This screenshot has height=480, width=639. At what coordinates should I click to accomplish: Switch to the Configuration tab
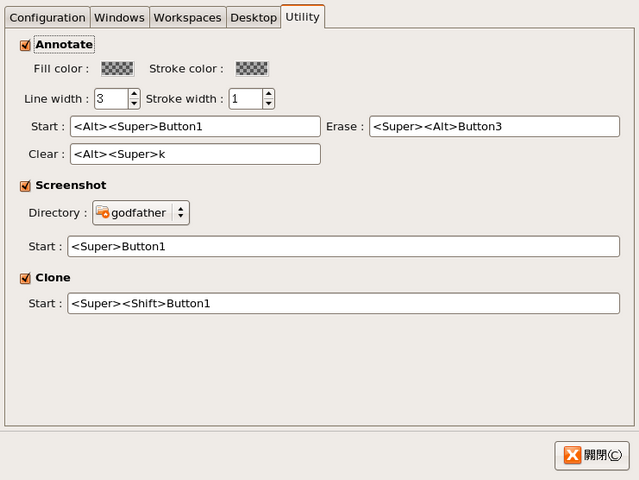tap(47, 18)
